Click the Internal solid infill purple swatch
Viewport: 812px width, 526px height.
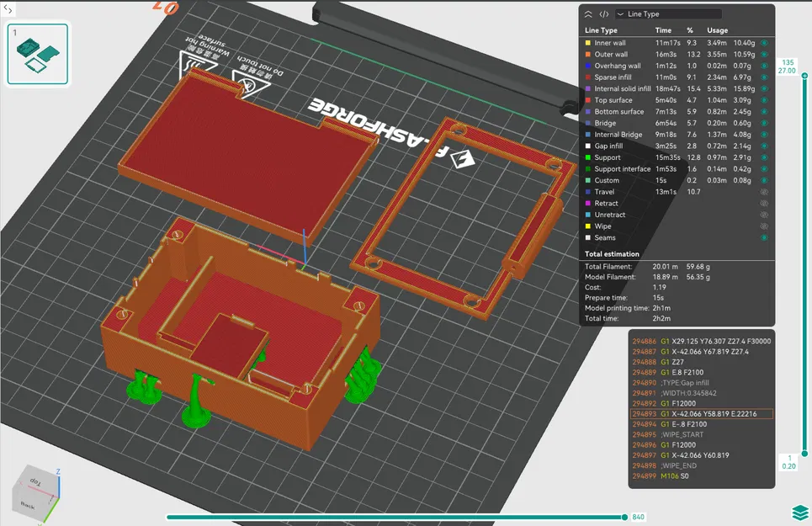(588, 88)
